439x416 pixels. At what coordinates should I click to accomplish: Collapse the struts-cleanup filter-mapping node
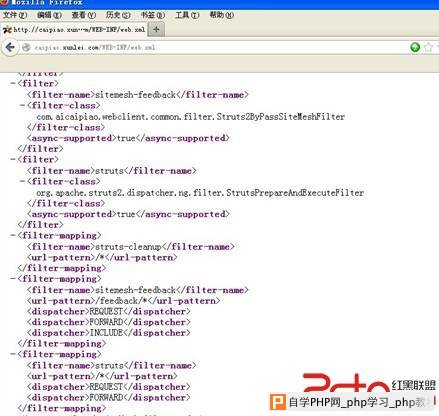click(x=13, y=235)
